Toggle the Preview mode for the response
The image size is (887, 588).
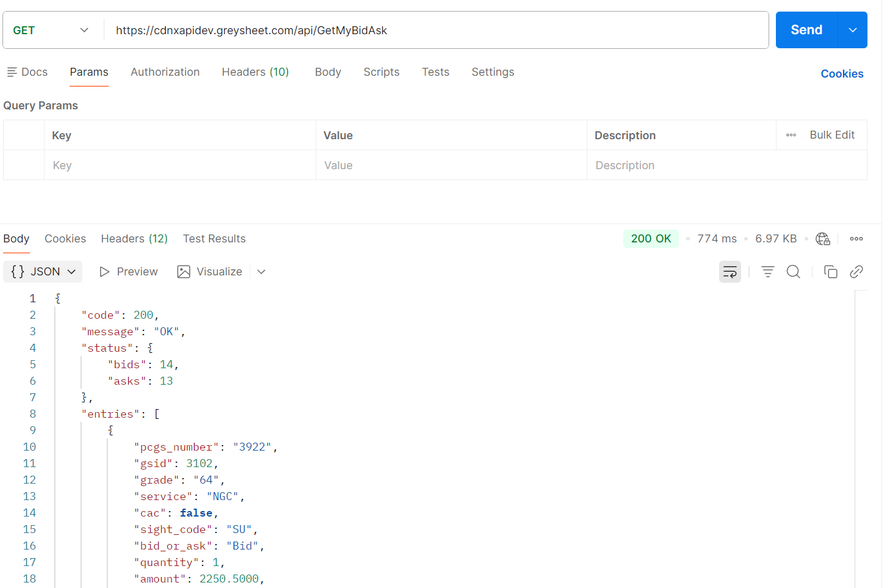click(x=128, y=271)
